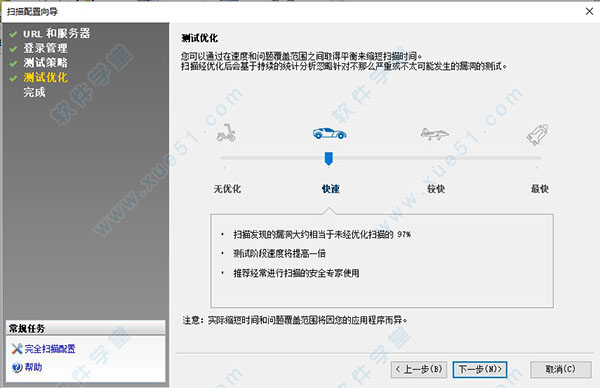Click the bullet mentioning 97%
The height and width of the screenshot is (388, 600).
(322, 235)
